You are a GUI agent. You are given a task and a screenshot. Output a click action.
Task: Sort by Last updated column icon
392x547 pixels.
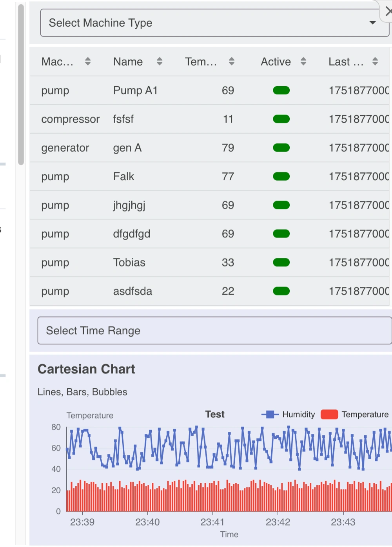[375, 62]
